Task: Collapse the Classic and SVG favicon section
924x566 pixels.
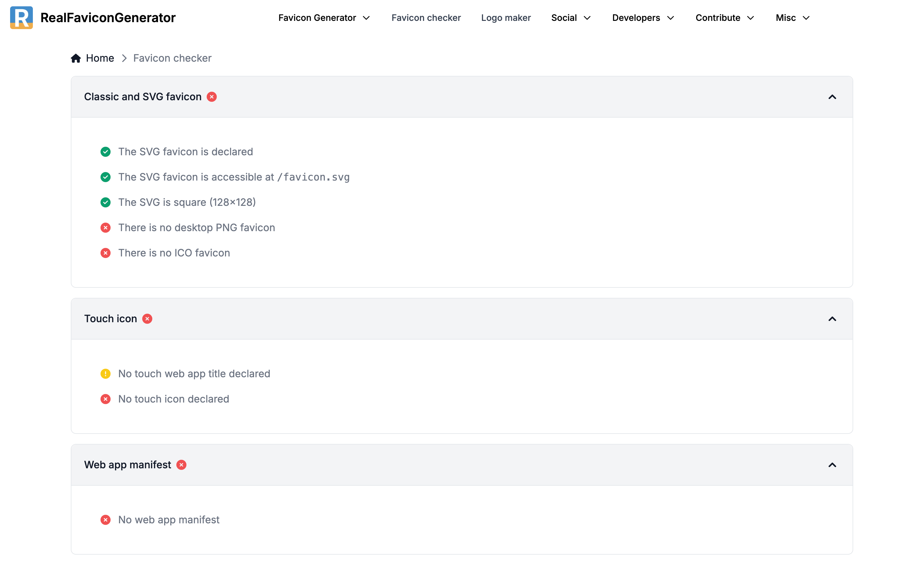Action: click(x=832, y=97)
